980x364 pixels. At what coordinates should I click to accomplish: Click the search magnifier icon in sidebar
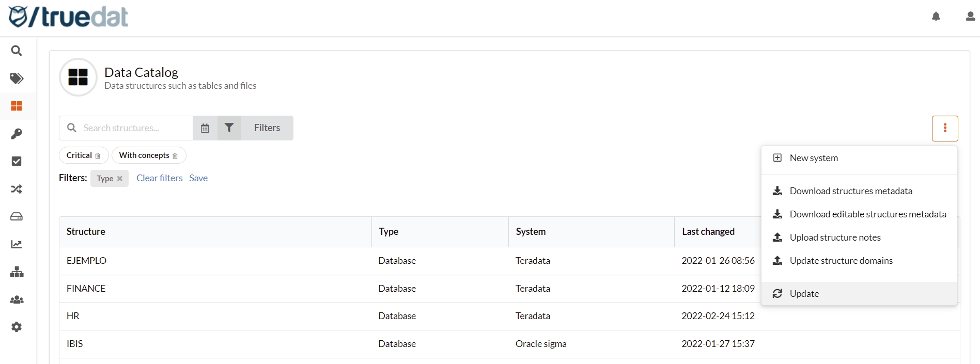coord(17,51)
